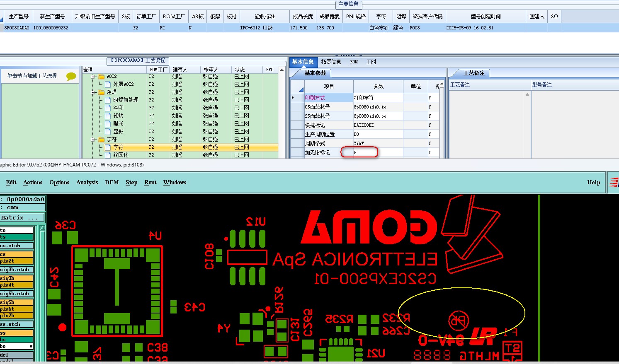Click 验收标准 column header

[x=265, y=17]
